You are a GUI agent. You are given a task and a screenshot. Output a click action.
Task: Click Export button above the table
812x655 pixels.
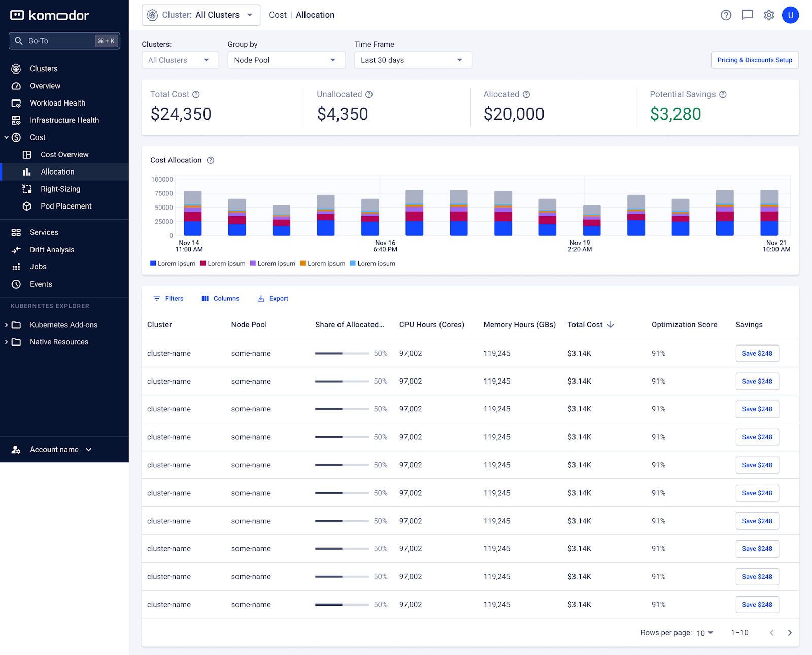[273, 299]
